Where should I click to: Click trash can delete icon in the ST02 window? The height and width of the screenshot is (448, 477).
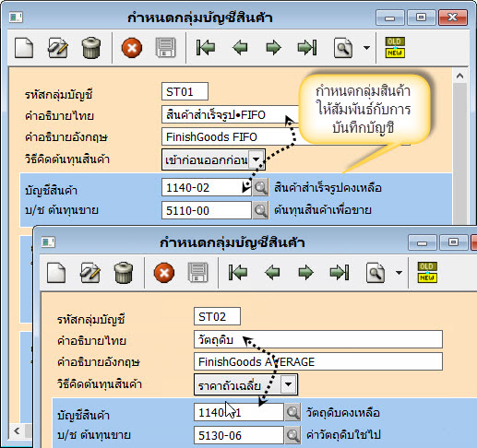coord(124,273)
